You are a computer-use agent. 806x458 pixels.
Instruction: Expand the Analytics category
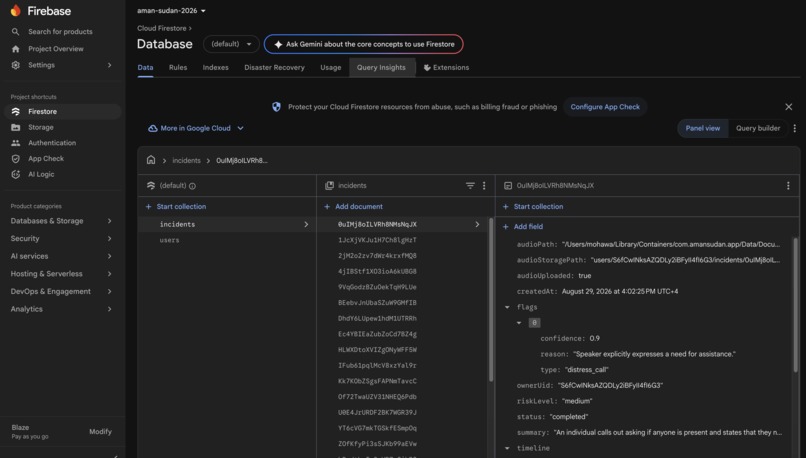109,309
